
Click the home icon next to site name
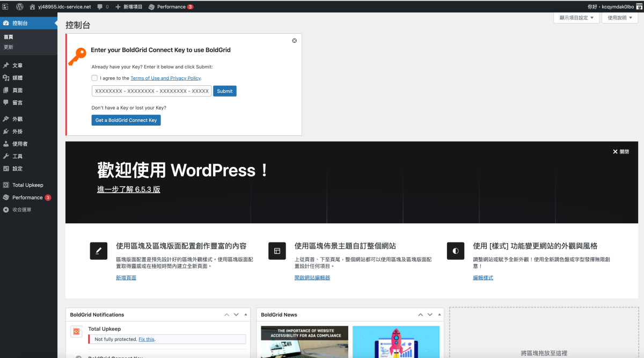pos(33,6)
